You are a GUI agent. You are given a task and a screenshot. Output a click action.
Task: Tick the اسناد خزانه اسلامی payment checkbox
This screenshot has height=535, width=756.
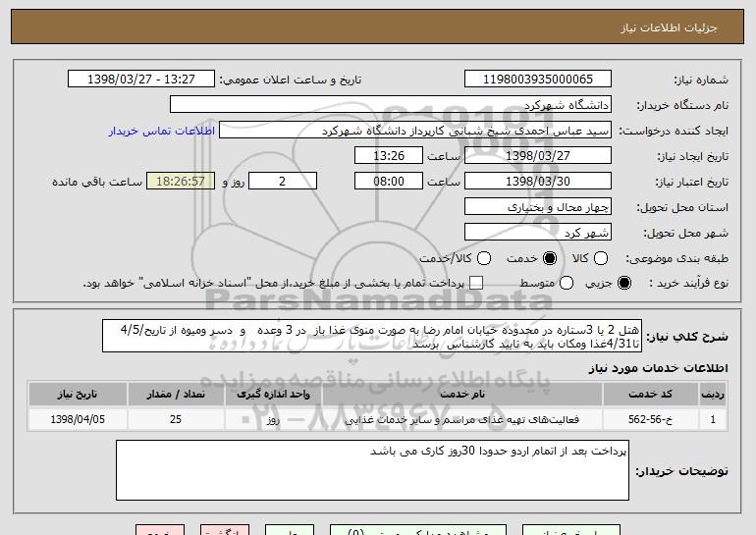click(476, 283)
